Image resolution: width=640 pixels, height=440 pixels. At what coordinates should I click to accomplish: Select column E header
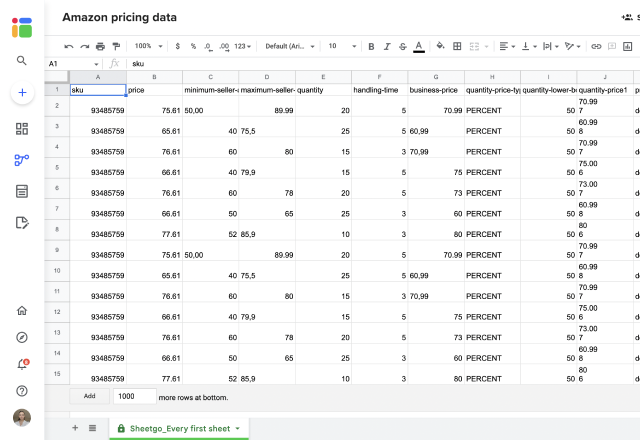tap(323, 77)
